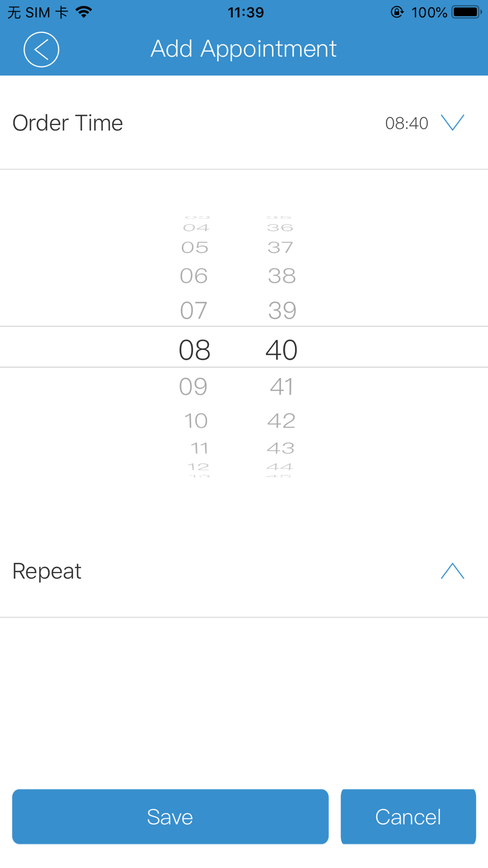This screenshot has height=868, width=488.
Task: Cancel adding the appointment
Action: [408, 816]
